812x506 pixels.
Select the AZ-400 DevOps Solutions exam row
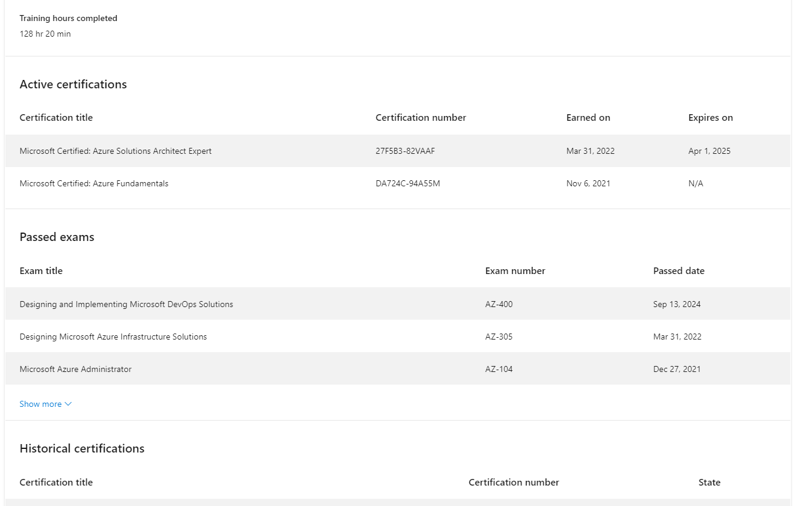tap(126, 304)
